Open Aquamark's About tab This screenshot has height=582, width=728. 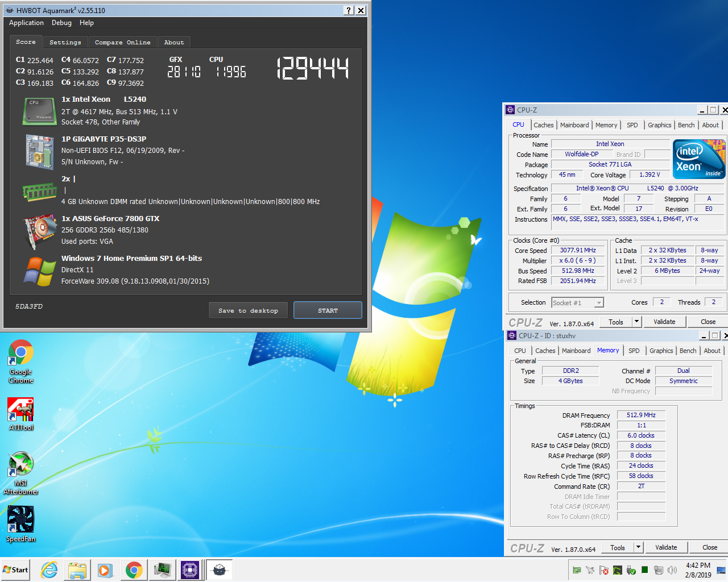(x=174, y=42)
